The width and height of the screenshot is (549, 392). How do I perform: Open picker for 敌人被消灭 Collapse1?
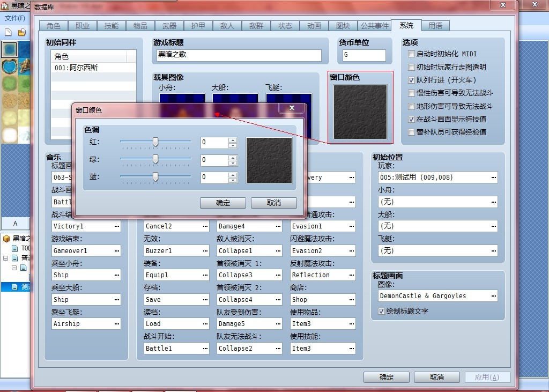pyautogui.click(x=278, y=251)
